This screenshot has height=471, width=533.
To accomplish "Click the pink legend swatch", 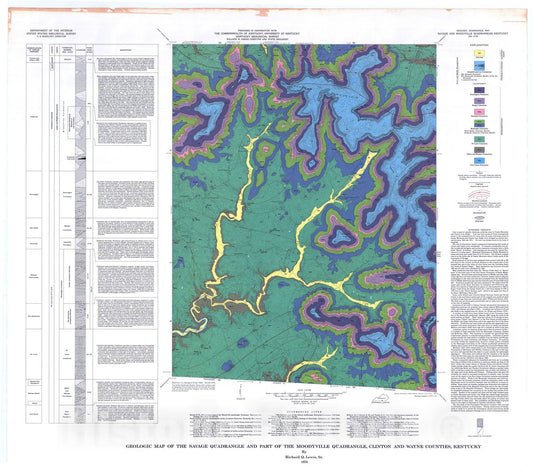I will point(479,112).
